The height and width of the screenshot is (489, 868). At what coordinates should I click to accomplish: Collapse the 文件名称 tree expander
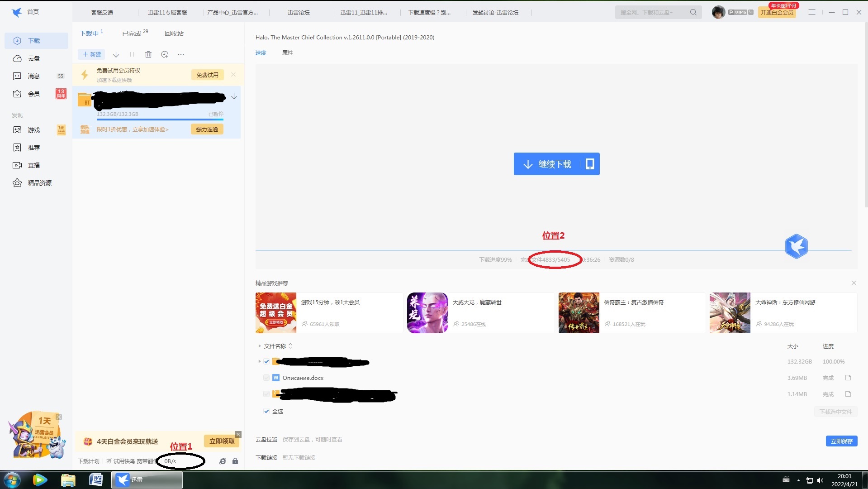pyautogui.click(x=260, y=346)
